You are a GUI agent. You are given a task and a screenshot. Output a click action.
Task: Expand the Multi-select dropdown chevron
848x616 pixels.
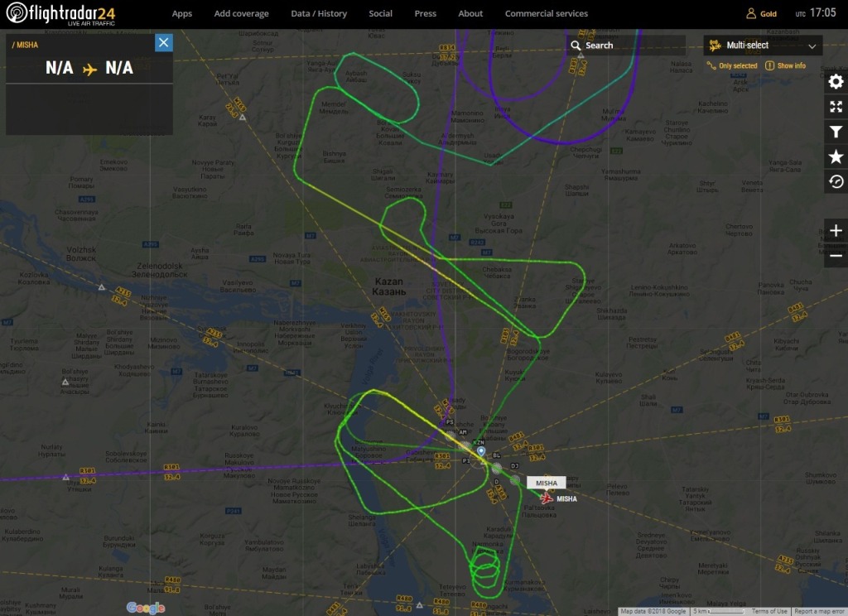pos(812,46)
